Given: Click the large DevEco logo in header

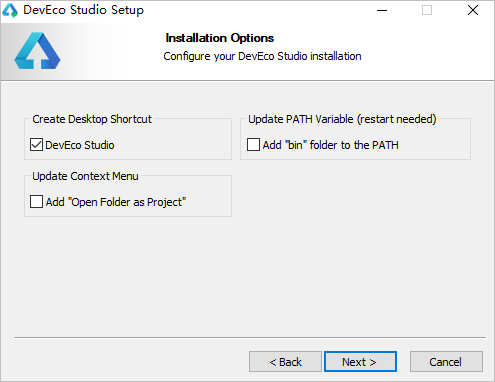Looking at the screenshot, I should tap(37, 51).
